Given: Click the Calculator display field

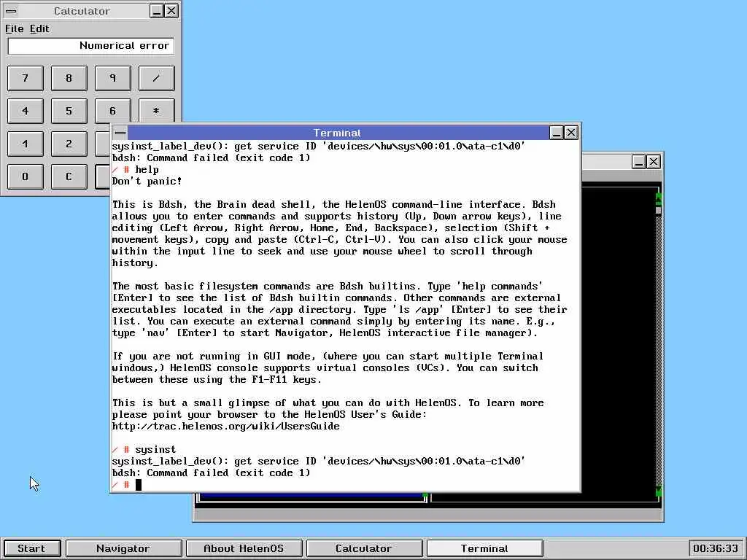Looking at the screenshot, I should (x=91, y=46).
